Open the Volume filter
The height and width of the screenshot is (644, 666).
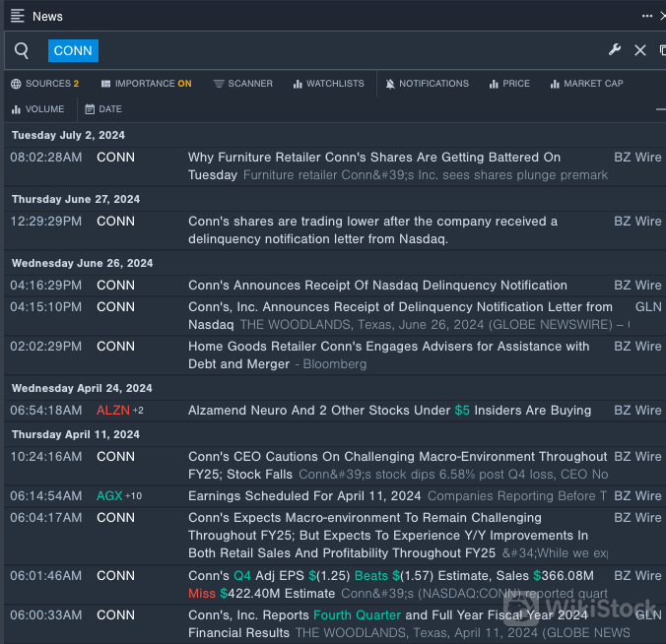click(37, 109)
